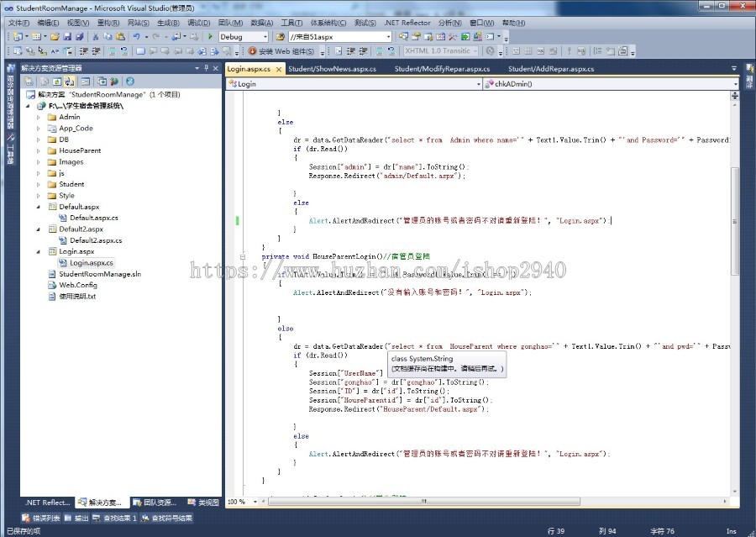Click the 安装 Web 组件(S) button

281,50
